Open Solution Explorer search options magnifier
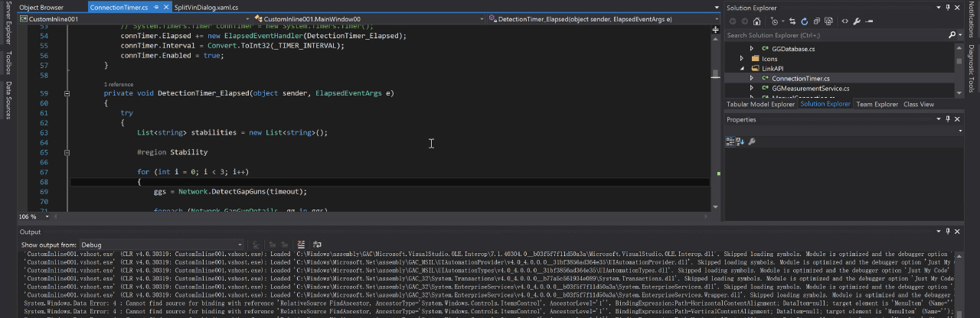The width and height of the screenshot is (980, 318). point(954,35)
